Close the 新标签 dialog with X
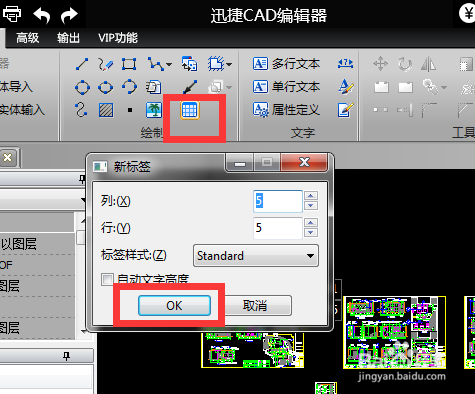The image size is (475, 394). (304, 162)
